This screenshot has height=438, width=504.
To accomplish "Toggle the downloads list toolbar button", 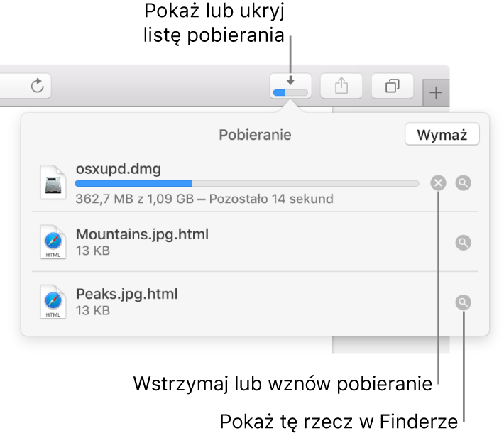I will (290, 86).
